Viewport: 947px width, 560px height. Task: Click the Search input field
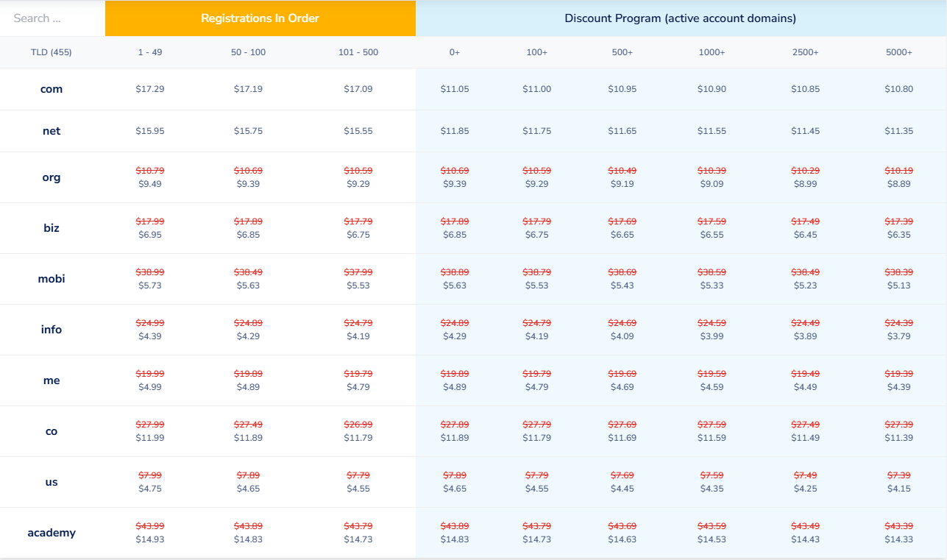tap(52, 18)
